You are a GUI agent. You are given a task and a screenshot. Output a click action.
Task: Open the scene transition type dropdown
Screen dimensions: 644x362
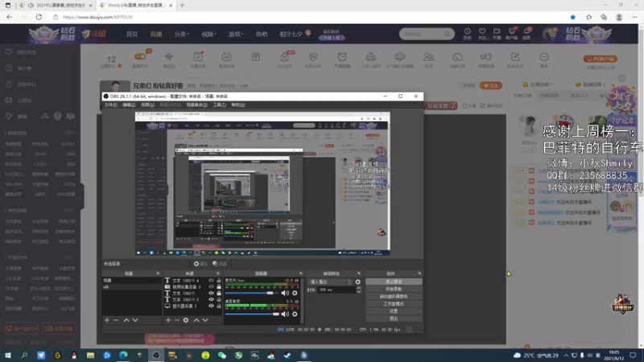point(330,282)
